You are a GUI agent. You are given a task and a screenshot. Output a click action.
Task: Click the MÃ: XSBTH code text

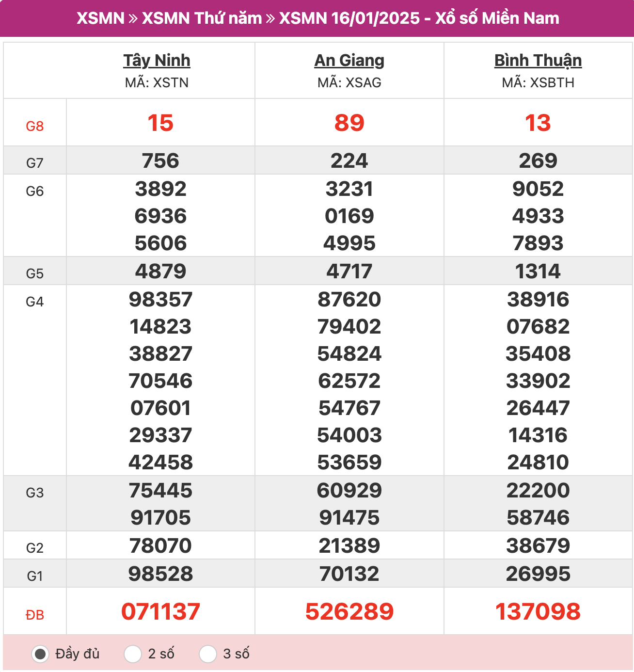tap(538, 82)
